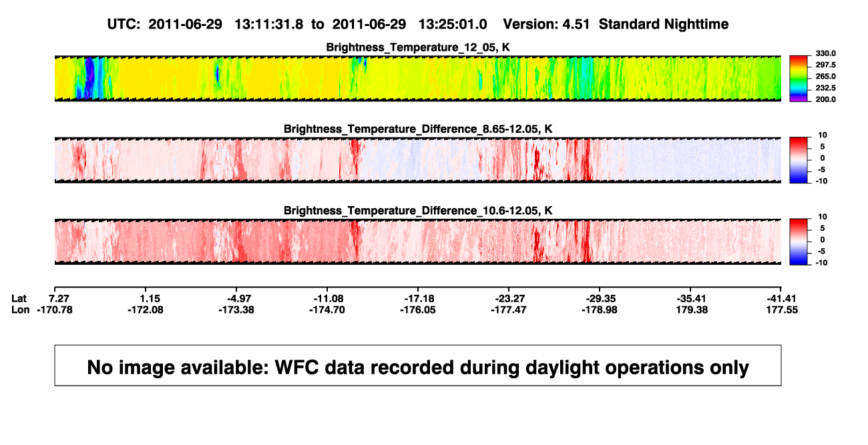
Task: Click the longitude value -172.08
Action: (145, 310)
